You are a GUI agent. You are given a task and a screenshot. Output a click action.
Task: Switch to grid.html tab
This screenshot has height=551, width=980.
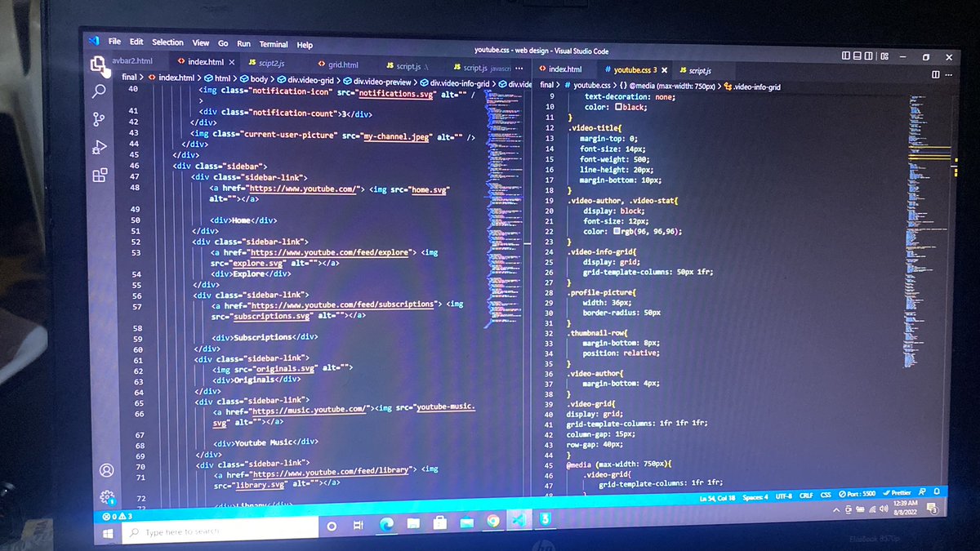click(337, 64)
